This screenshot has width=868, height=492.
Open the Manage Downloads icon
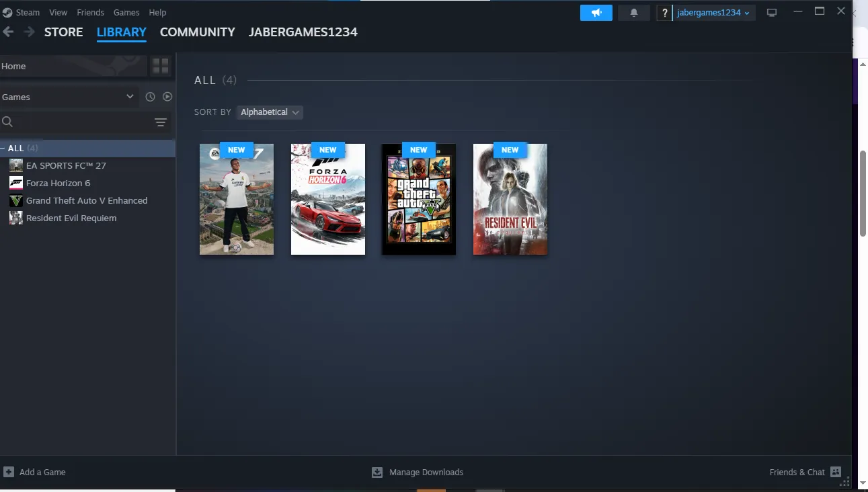[x=377, y=473]
